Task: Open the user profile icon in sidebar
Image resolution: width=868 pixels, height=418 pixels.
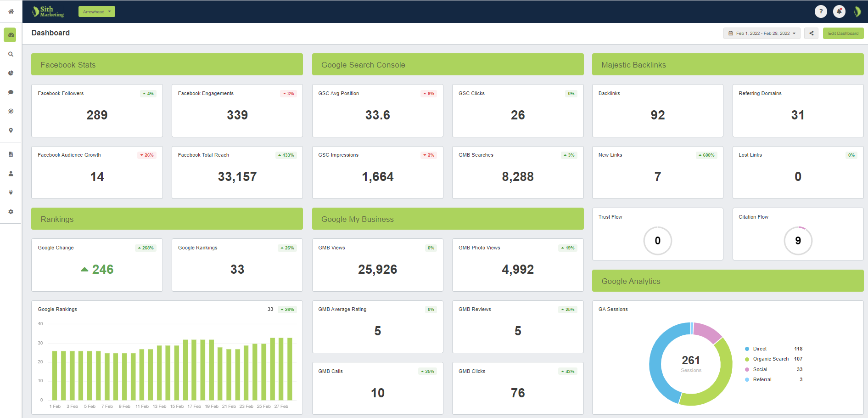Action: (x=11, y=174)
